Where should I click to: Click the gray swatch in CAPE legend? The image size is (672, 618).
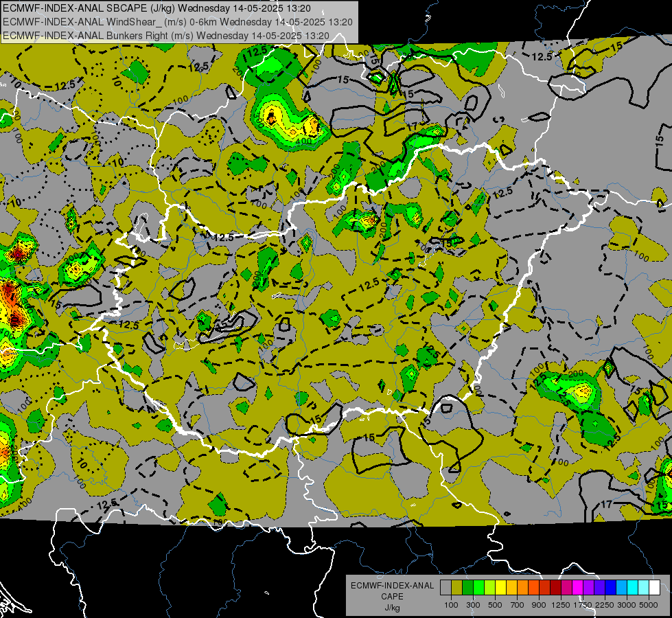445,588
